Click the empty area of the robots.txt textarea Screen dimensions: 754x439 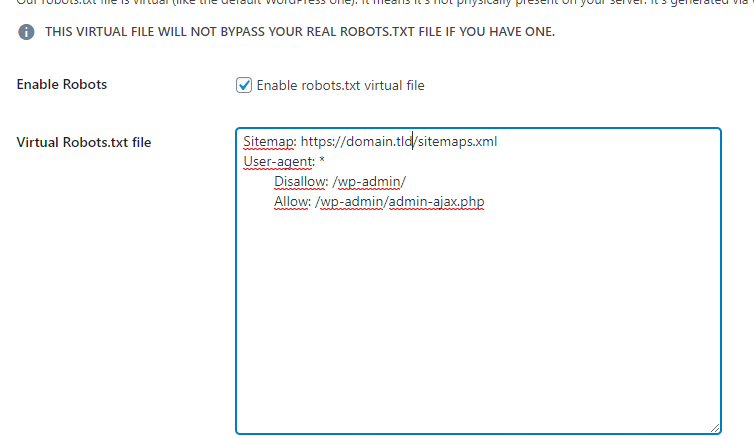(x=478, y=320)
